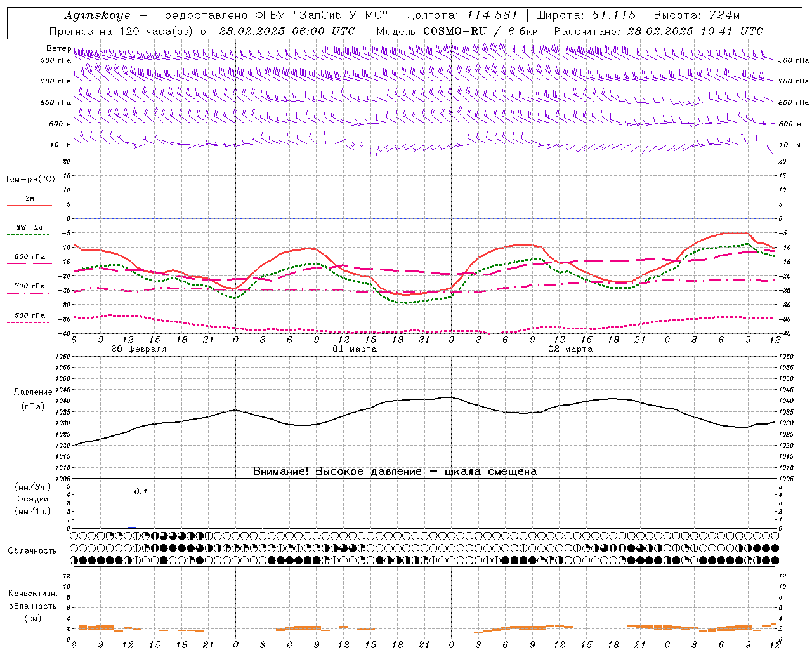Click the "Td 2м" dew point legend entry
Screen dimensions: 812x650
pyautogui.click(x=29, y=227)
